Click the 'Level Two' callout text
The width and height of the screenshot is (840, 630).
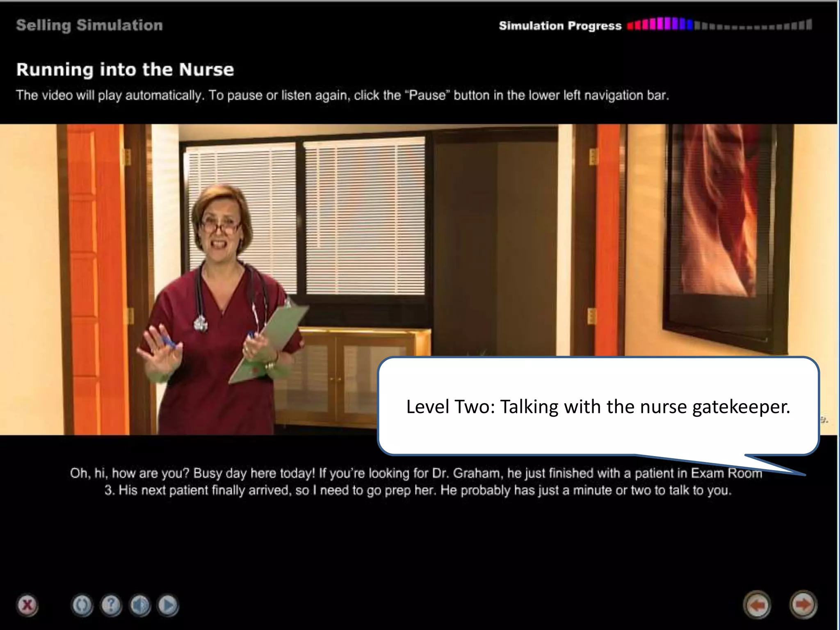[x=598, y=406]
